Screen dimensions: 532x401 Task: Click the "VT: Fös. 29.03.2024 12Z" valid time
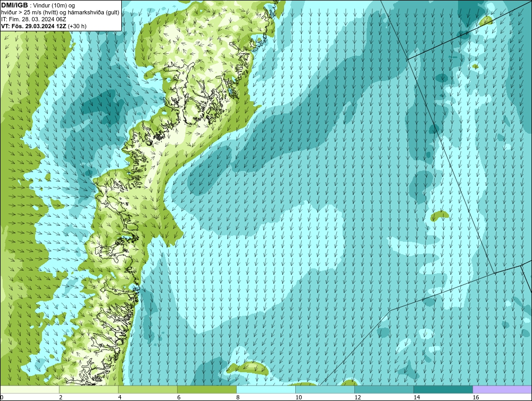click(x=34, y=26)
